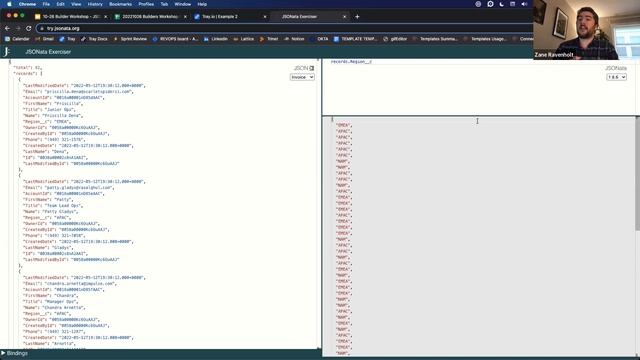Open the Lattice bookmark
The height and width of the screenshot is (360, 640).
pyautogui.click(x=244, y=39)
